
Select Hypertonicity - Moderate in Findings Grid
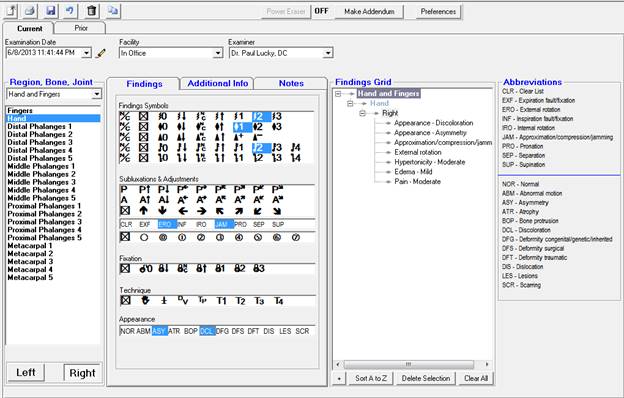point(429,162)
